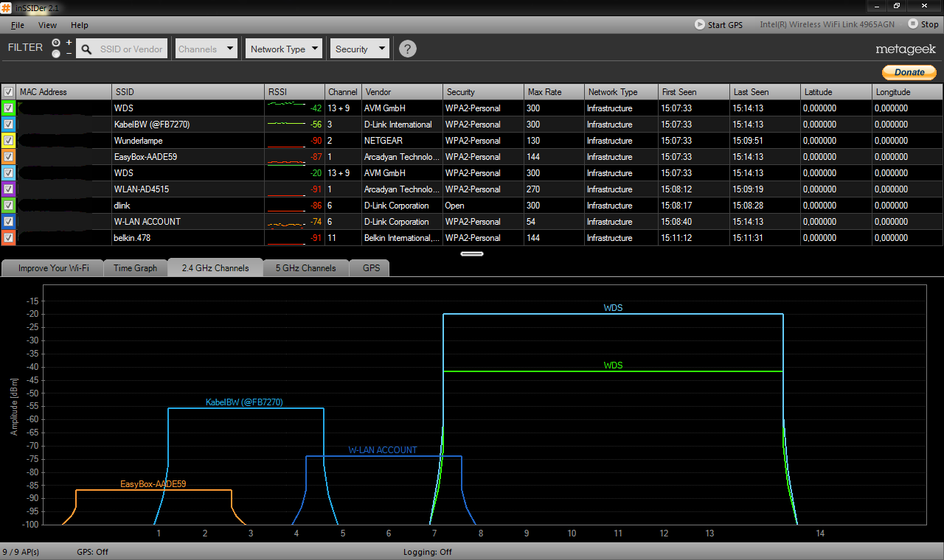Viewport: 944px width, 560px height.
Task: Click the W-LAN ACCOUNT label in the graph
Action: [x=383, y=450]
